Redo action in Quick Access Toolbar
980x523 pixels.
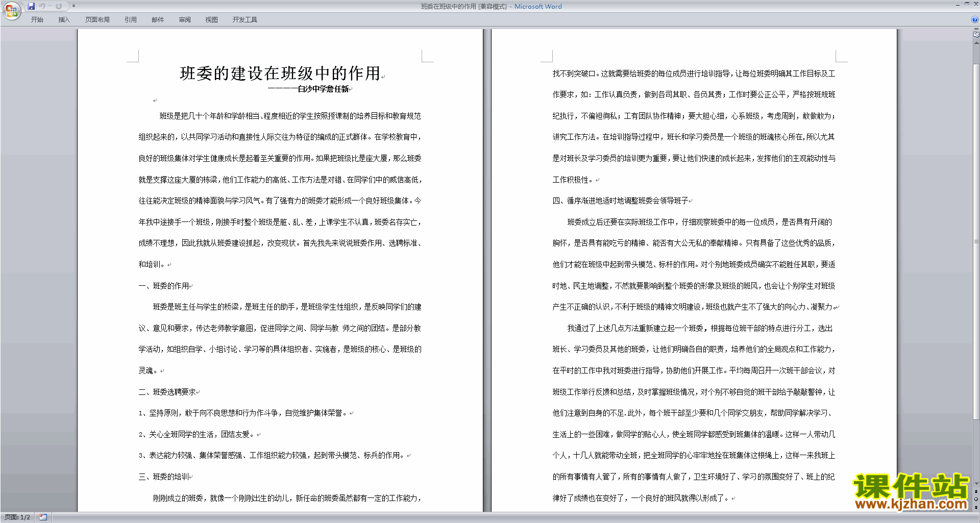tap(59, 6)
